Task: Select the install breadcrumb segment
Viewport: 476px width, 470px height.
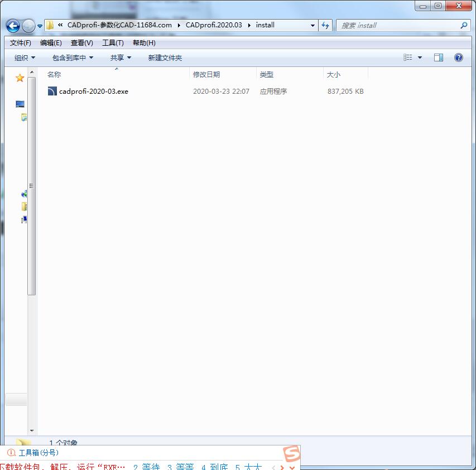Action: [265, 25]
